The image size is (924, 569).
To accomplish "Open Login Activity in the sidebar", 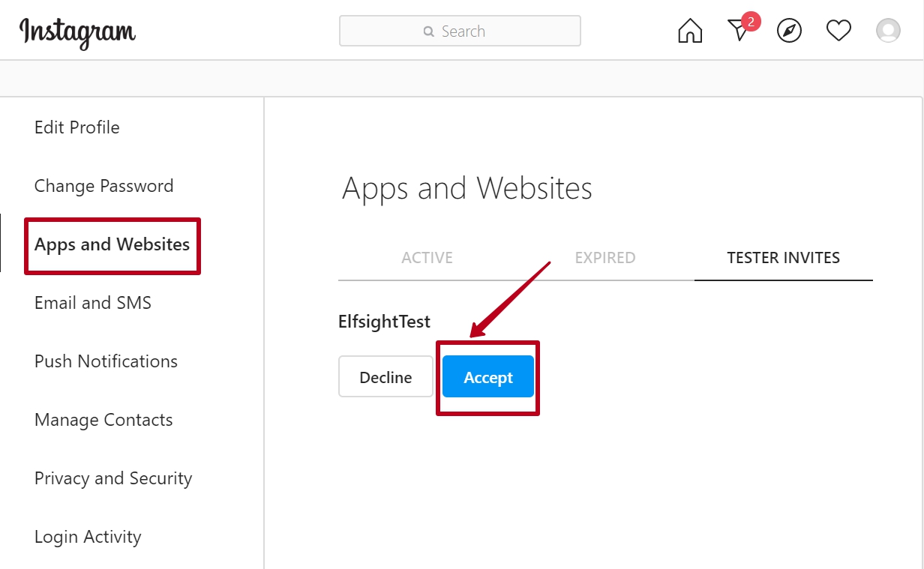I will [88, 537].
